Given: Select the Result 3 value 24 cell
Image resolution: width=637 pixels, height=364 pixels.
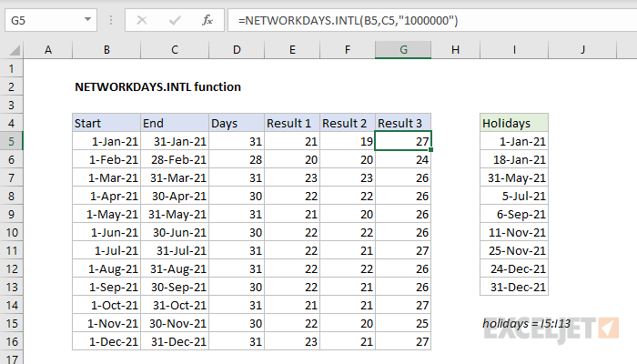Looking at the screenshot, I should click(x=403, y=159).
